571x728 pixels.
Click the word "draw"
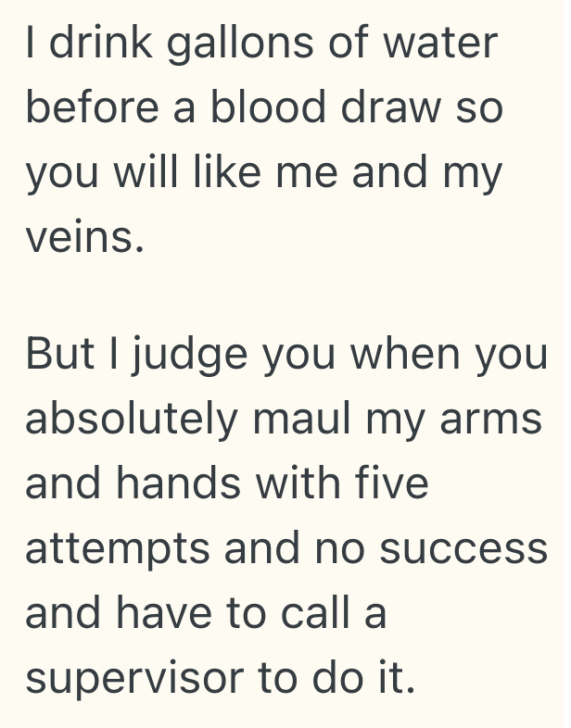tap(403, 108)
